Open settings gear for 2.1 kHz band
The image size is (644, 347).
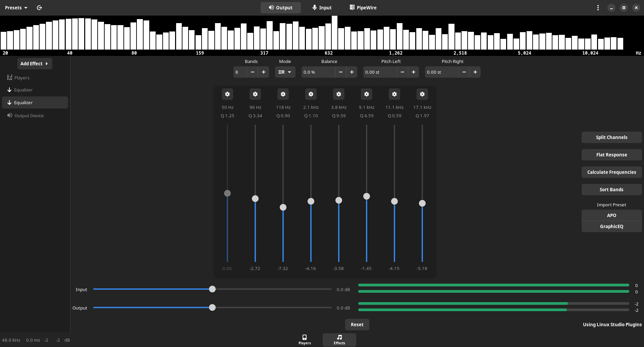[x=311, y=94]
